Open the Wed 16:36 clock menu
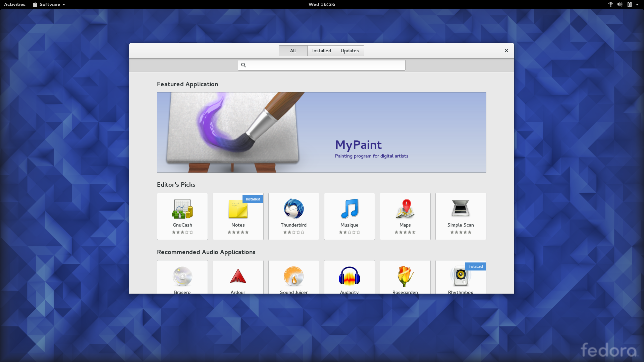Screen dimensions: 644x362 click(x=322, y=4)
